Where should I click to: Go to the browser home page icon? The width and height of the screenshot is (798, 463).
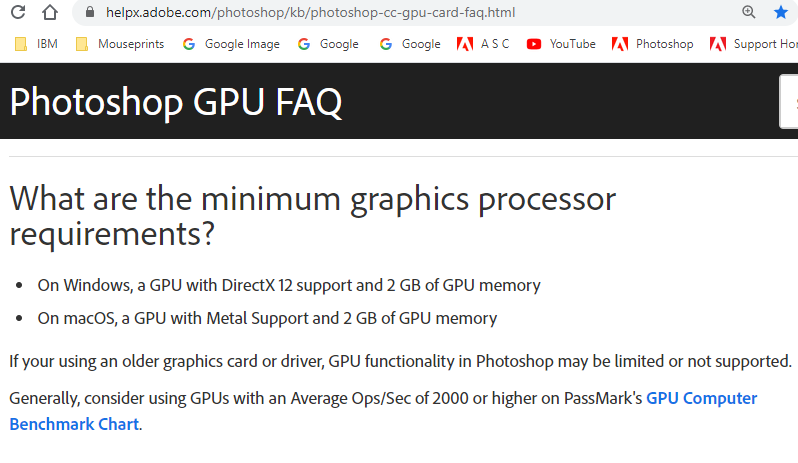(50, 13)
